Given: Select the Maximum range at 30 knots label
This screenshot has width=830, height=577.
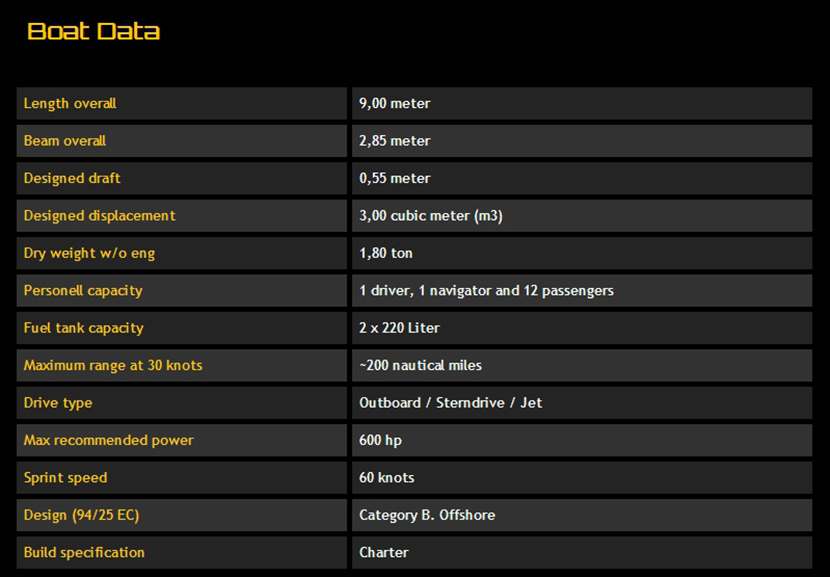Looking at the screenshot, I should pyautogui.click(x=113, y=366).
